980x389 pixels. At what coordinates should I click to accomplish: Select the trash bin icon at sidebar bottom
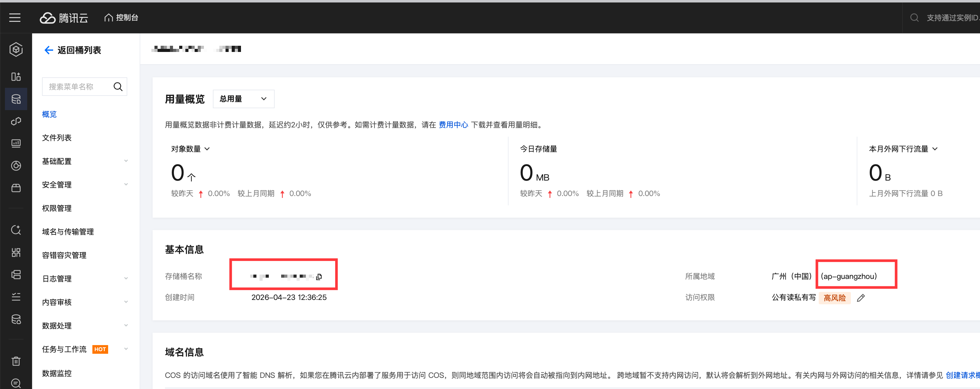16,361
